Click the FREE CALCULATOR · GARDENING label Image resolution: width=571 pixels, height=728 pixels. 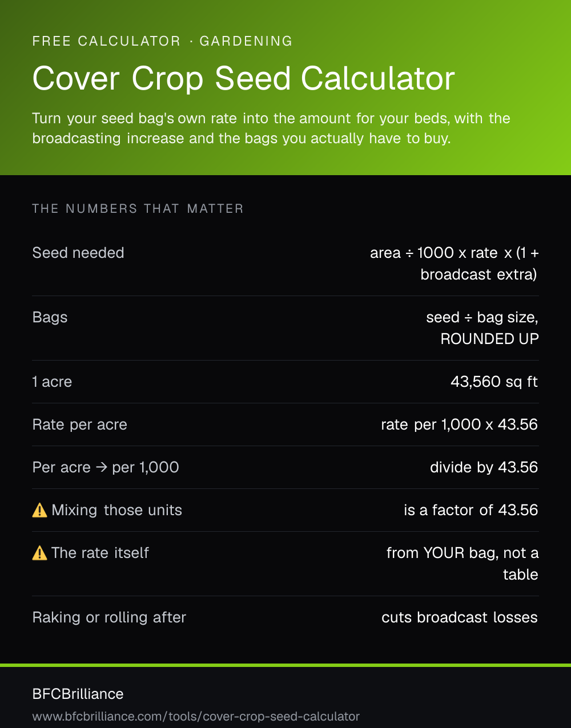coord(163,41)
